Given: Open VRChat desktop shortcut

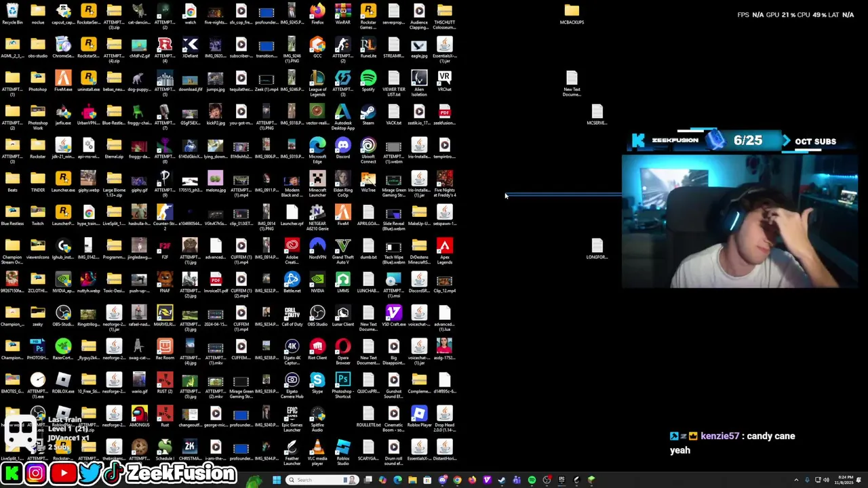Looking at the screenshot, I should (x=445, y=81).
